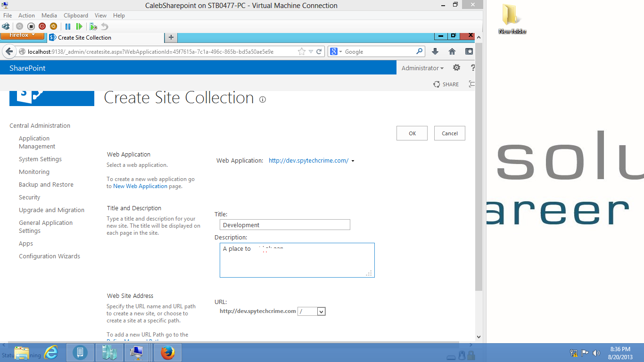Click the Firefox address bar
This screenshot has height=362, width=644.
(x=164, y=51)
